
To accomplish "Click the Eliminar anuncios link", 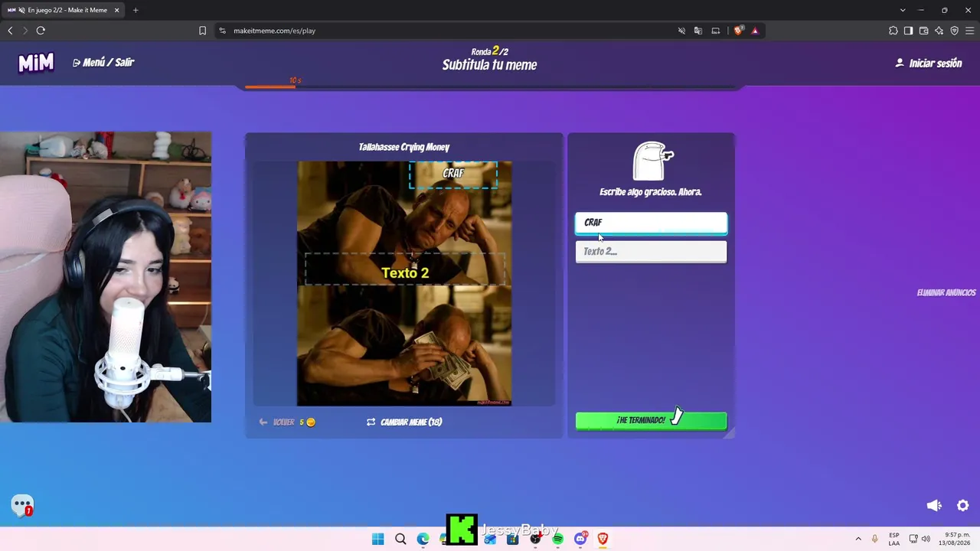I will (x=946, y=293).
